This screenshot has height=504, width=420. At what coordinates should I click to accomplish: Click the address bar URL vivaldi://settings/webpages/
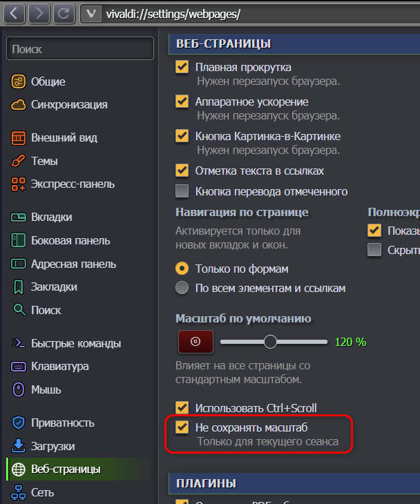(173, 14)
